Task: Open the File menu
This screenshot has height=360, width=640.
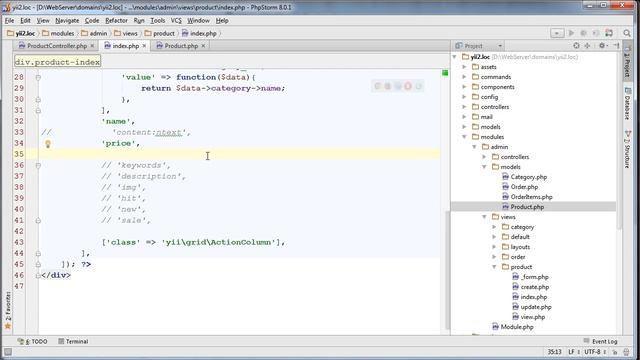Action: click(9, 20)
